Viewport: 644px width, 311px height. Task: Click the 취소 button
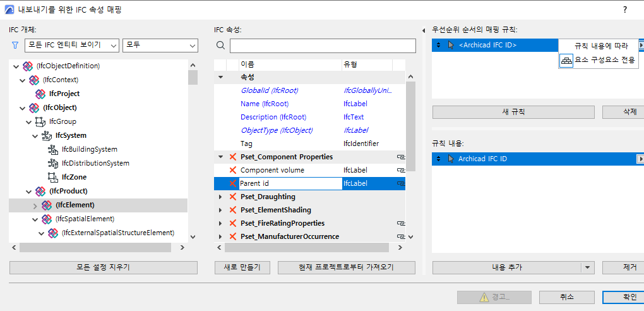[567, 297]
